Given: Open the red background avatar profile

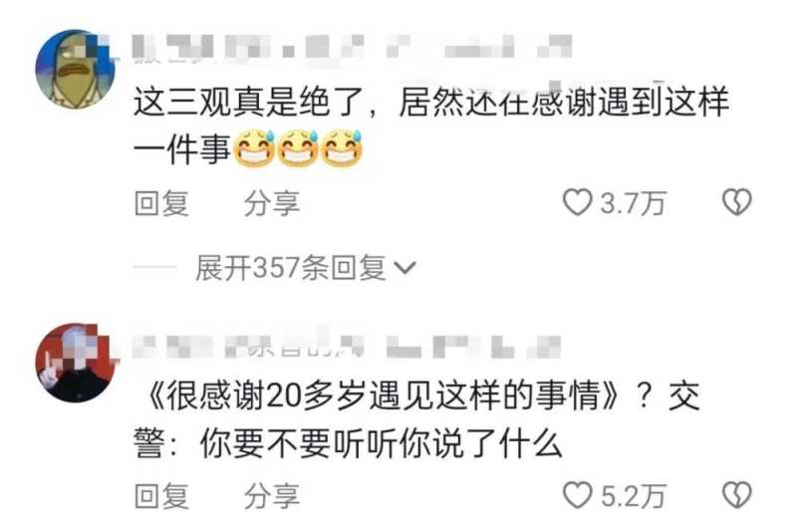Looking at the screenshot, I should [x=76, y=363].
